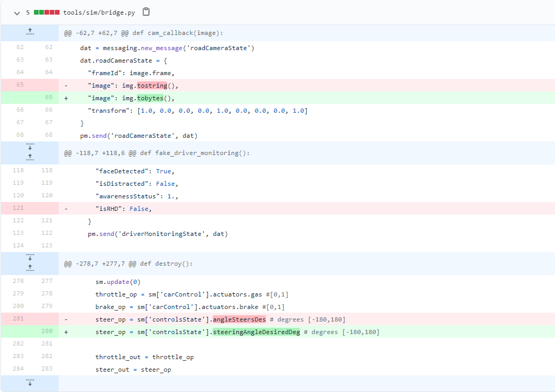Collapse the bridge.py diff with the chevron

click(x=16, y=13)
